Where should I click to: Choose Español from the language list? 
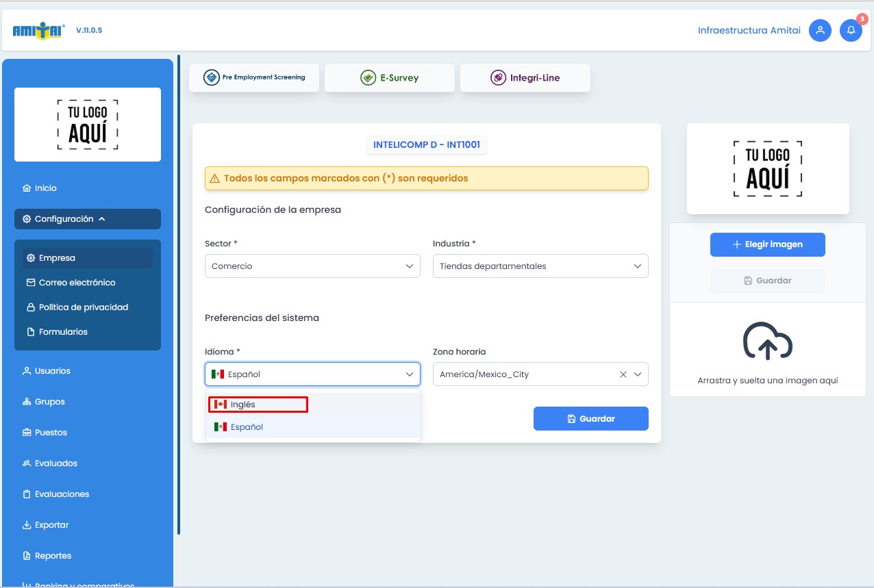(247, 427)
